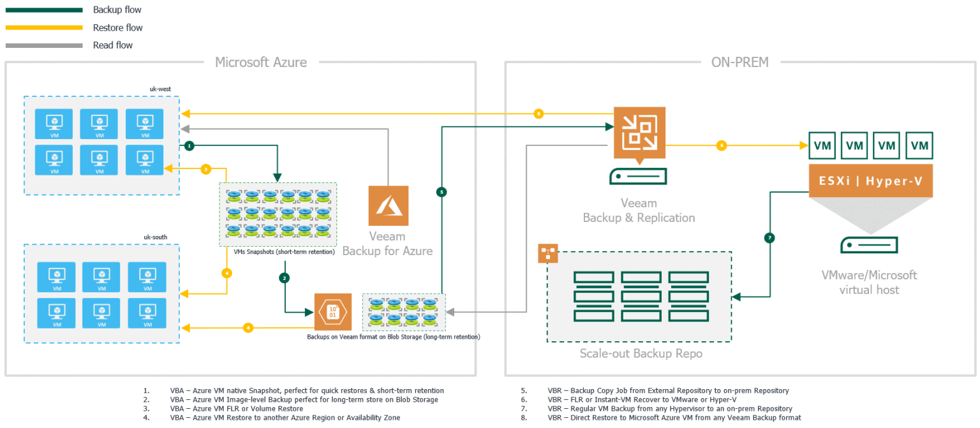Click the step 5 numbered marker

[x=442, y=191]
